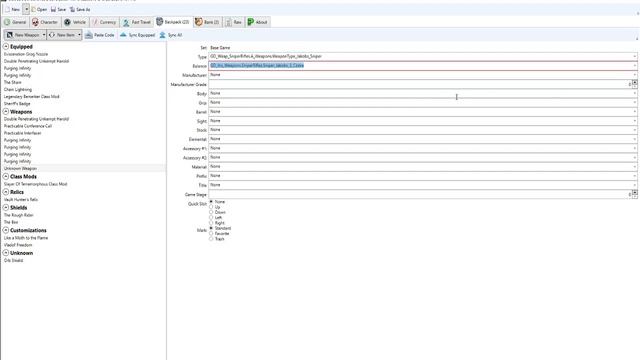Image resolution: width=640 pixels, height=360 pixels.
Task: Select The Share in Equipped list
Action: tap(13, 82)
